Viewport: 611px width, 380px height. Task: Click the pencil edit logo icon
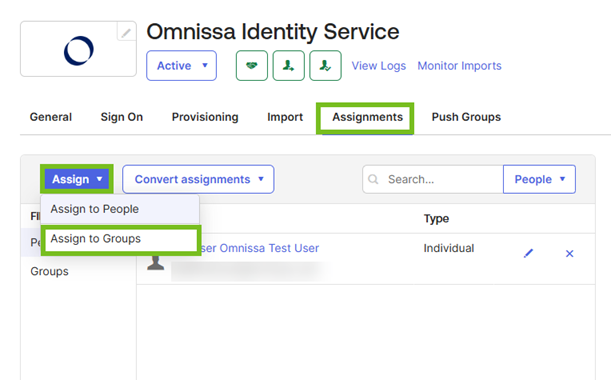coord(126,33)
